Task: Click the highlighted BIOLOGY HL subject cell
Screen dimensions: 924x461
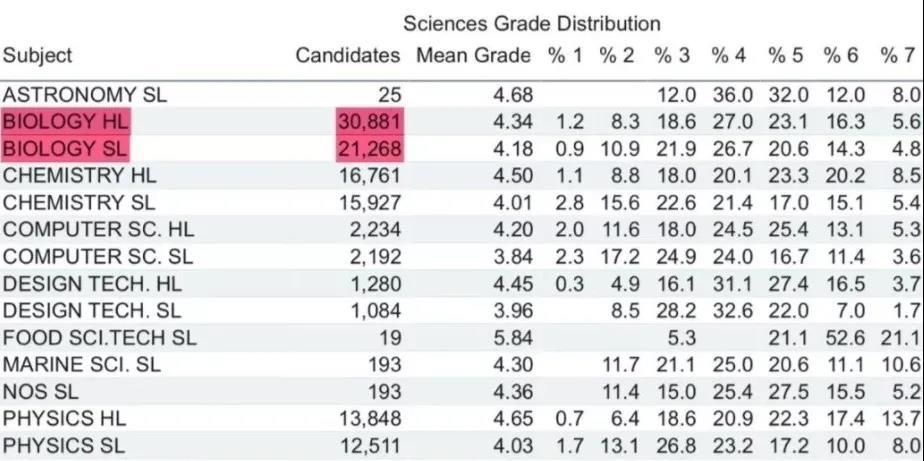Action: coord(66,122)
